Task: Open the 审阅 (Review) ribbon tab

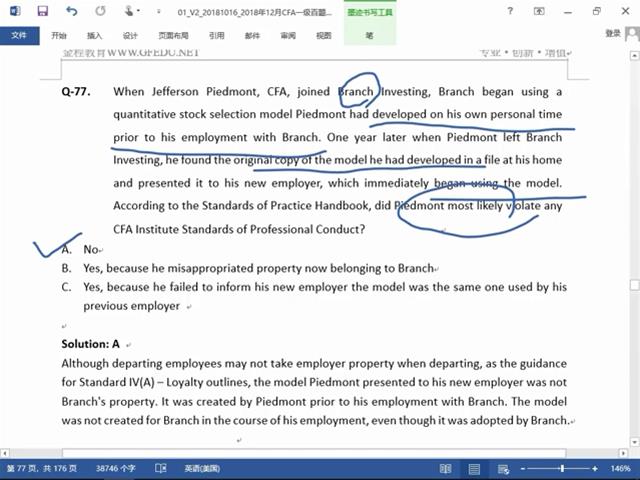Action: coord(288,35)
